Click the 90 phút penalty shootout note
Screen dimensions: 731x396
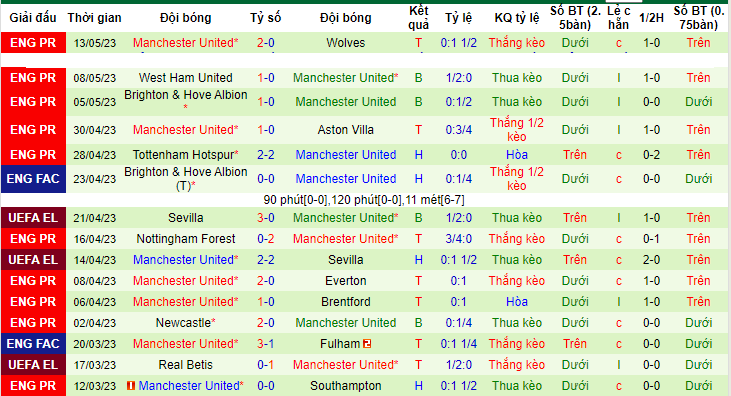(364, 200)
